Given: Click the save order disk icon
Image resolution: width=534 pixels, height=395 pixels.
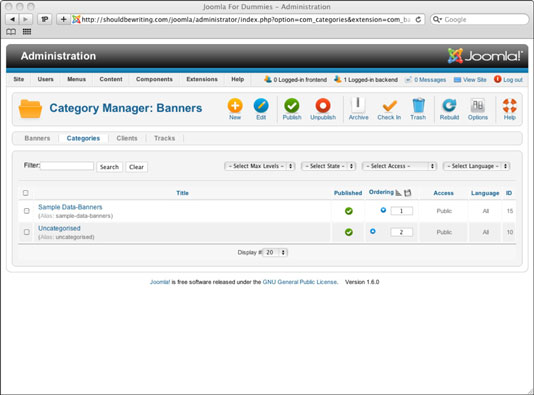Looking at the screenshot, I should [x=408, y=193].
